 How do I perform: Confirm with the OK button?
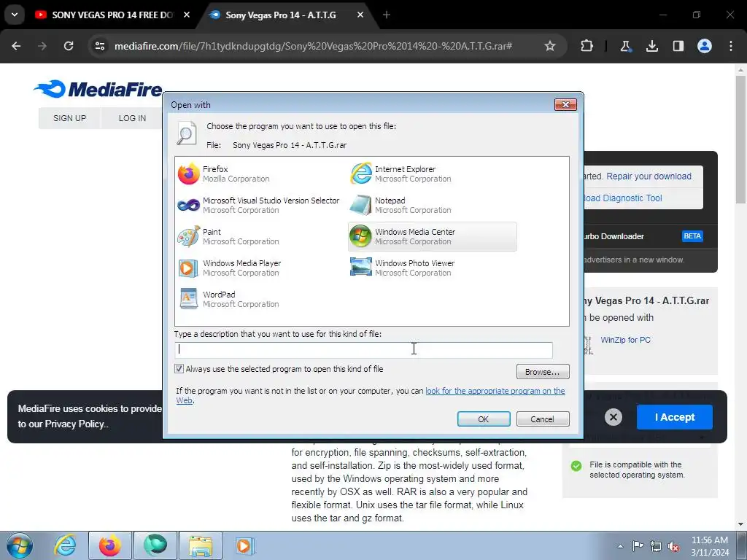point(484,419)
